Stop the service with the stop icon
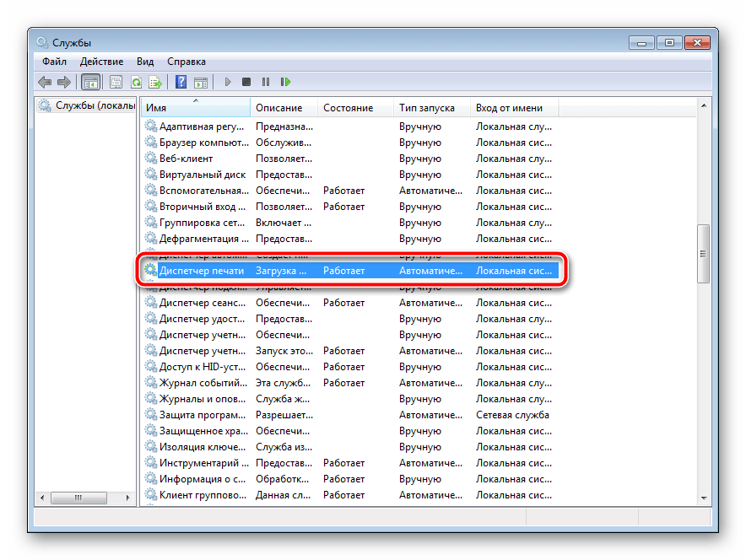Screen dimensions: 746x560 click(x=246, y=82)
